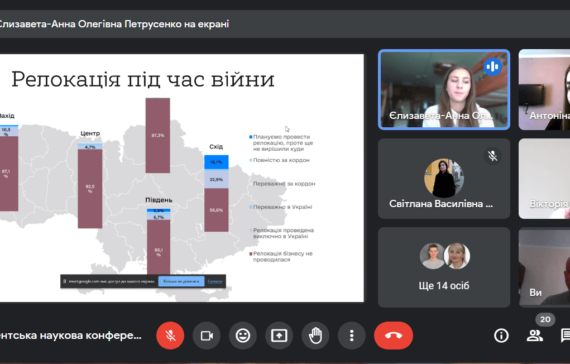This screenshot has height=364, width=570.
Task: Open the emoji reactions button
Action: point(243,335)
